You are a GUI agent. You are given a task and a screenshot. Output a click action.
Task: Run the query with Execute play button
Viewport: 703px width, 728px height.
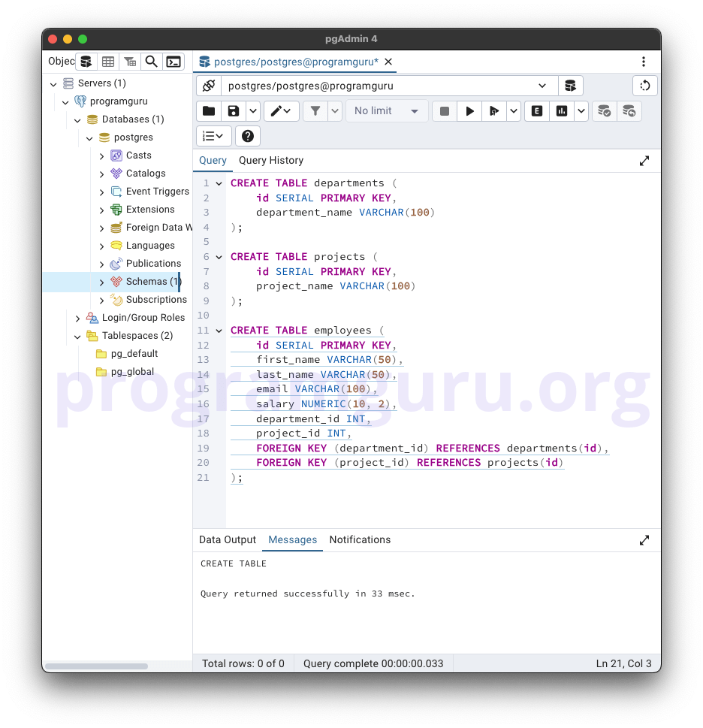(x=469, y=111)
